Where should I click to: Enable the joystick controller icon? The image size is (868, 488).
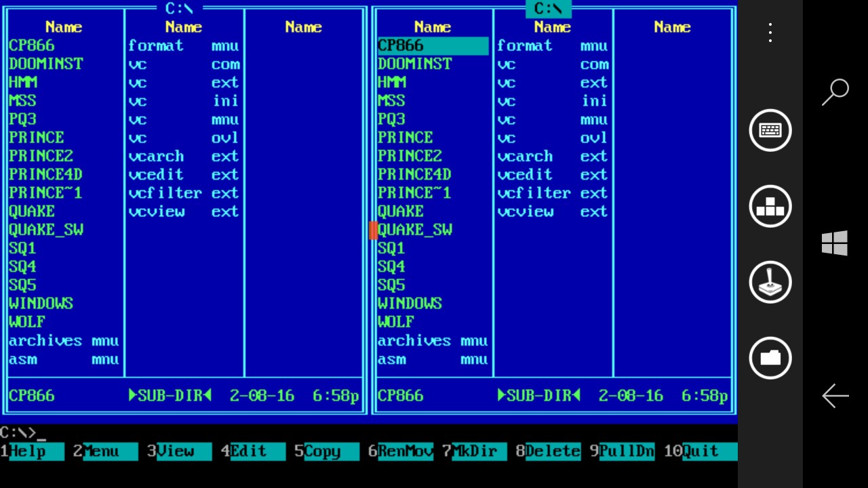coord(770,282)
